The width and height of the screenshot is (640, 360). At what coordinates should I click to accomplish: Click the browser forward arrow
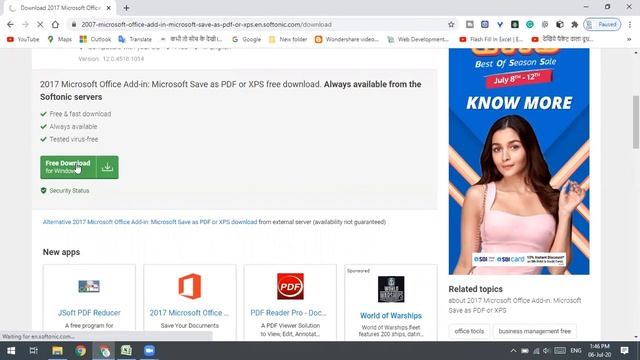tap(25, 24)
